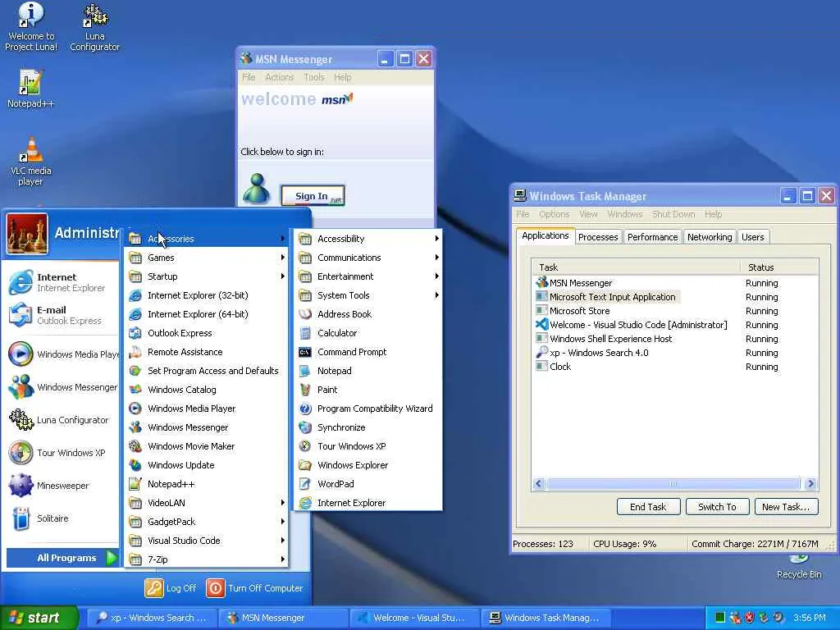This screenshot has width=840, height=630.
Task: Expand the GadgetPack program folder
Action: click(x=206, y=522)
